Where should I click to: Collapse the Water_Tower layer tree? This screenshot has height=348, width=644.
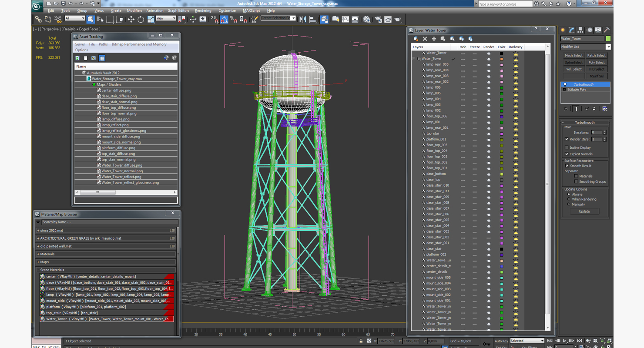414,59
